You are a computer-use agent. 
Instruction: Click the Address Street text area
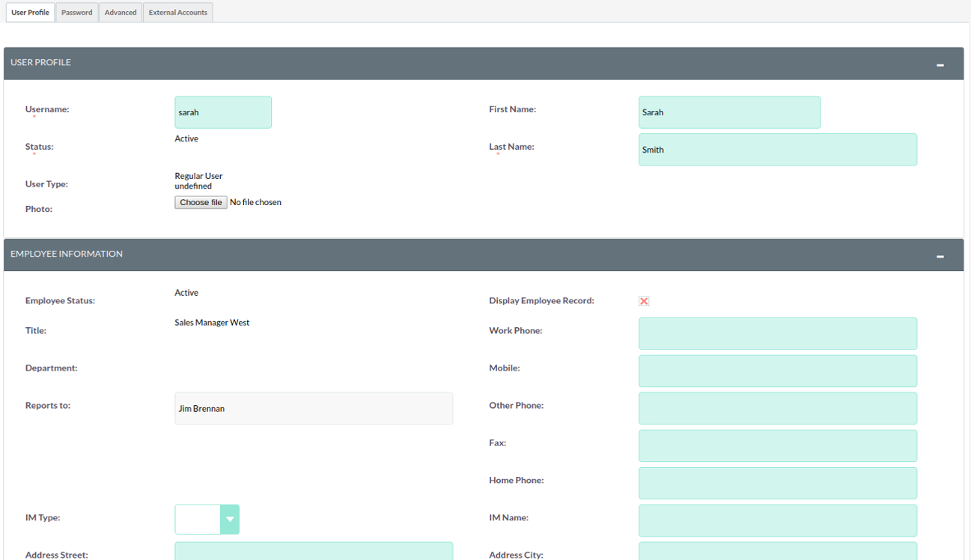tap(314, 552)
